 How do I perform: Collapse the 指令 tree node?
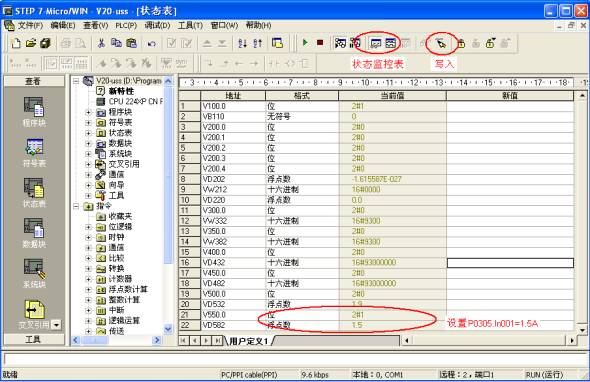click(x=76, y=206)
